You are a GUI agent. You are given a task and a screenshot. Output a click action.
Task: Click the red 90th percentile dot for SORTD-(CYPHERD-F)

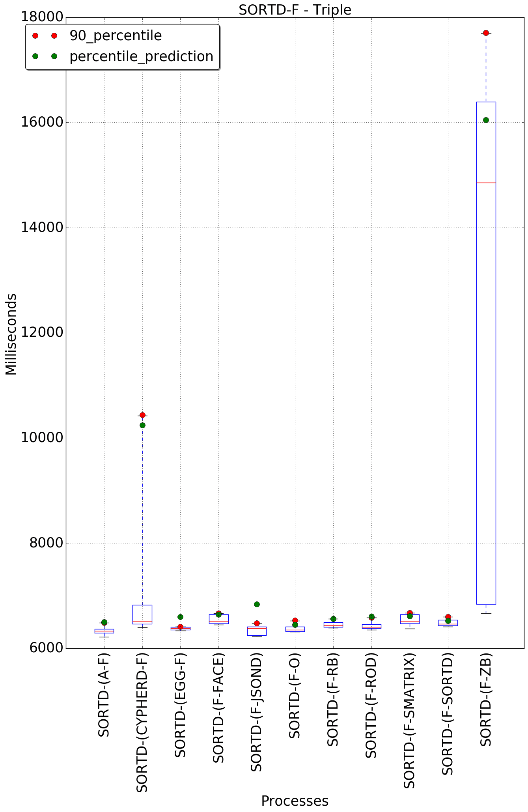[x=142, y=415]
